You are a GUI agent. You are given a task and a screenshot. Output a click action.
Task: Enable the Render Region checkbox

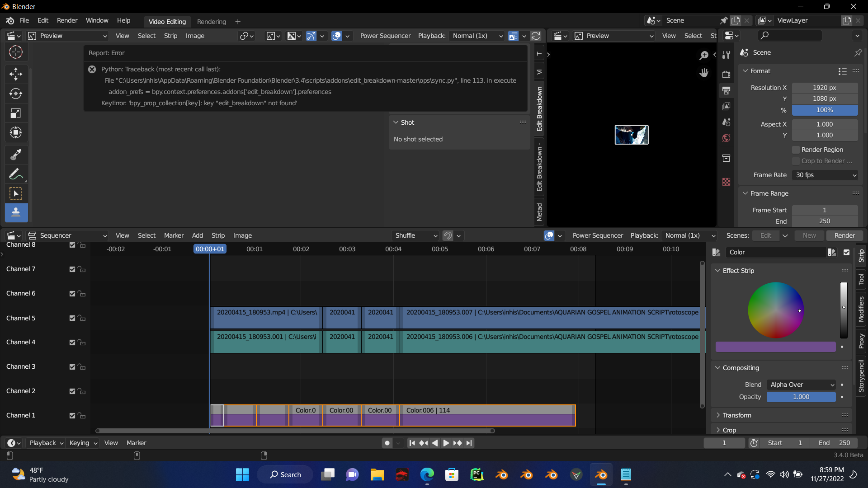796,150
